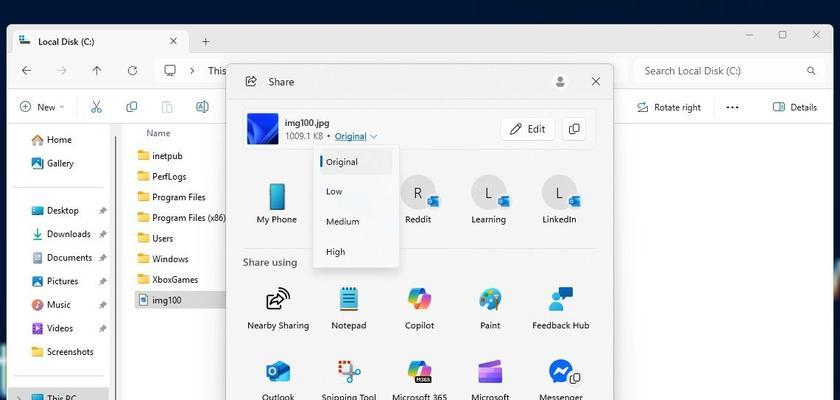Viewport: 840px width, 400px height.
Task: Select Low quality option
Action: click(x=356, y=191)
